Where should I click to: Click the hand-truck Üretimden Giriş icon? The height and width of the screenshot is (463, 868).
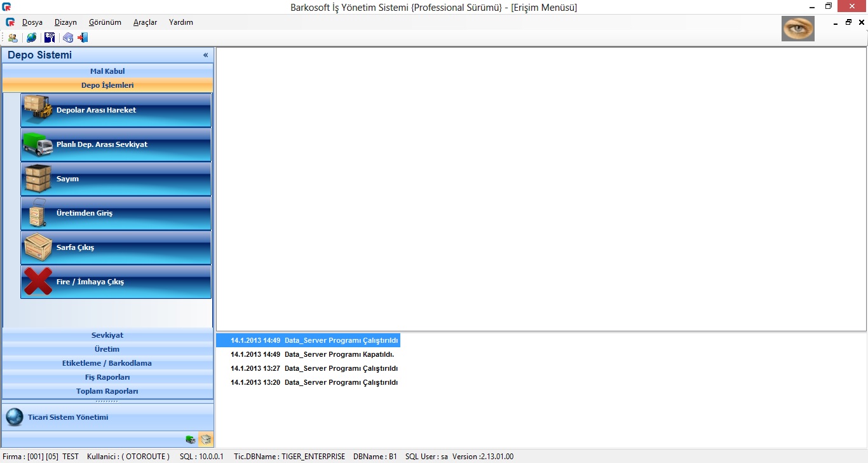37,213
